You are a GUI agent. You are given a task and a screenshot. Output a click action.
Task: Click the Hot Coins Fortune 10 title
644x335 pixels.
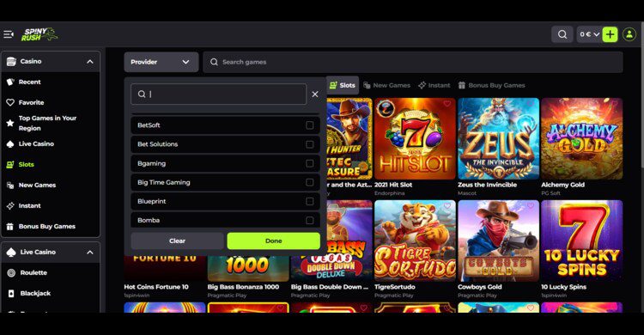[156, 287]
